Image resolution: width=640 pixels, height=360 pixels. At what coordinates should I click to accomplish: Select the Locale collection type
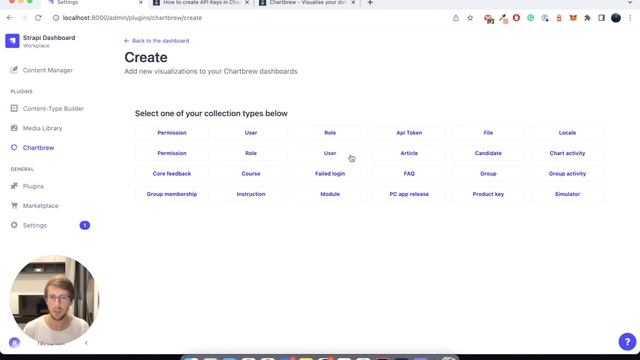(x=567, y=133)
